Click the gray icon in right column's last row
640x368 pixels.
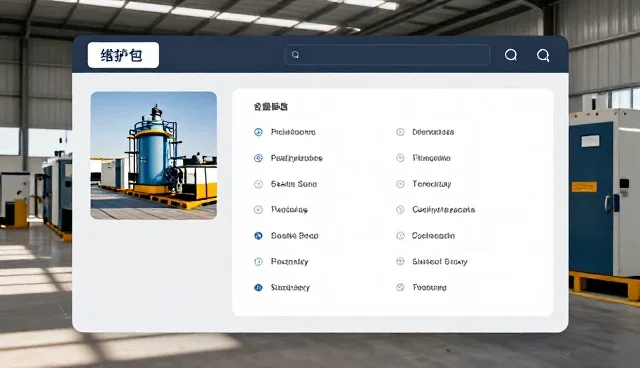pyautogui.click(x=400, y=288)
